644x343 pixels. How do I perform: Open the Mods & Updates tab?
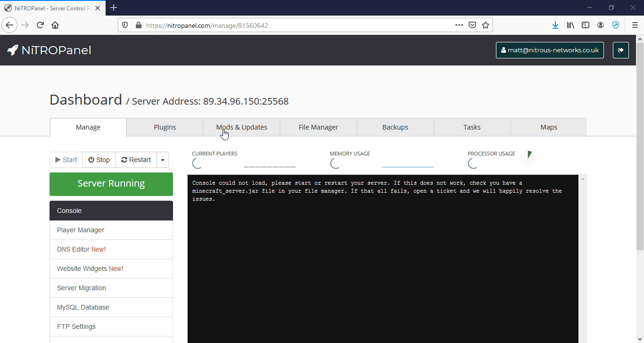click(242, 127)
